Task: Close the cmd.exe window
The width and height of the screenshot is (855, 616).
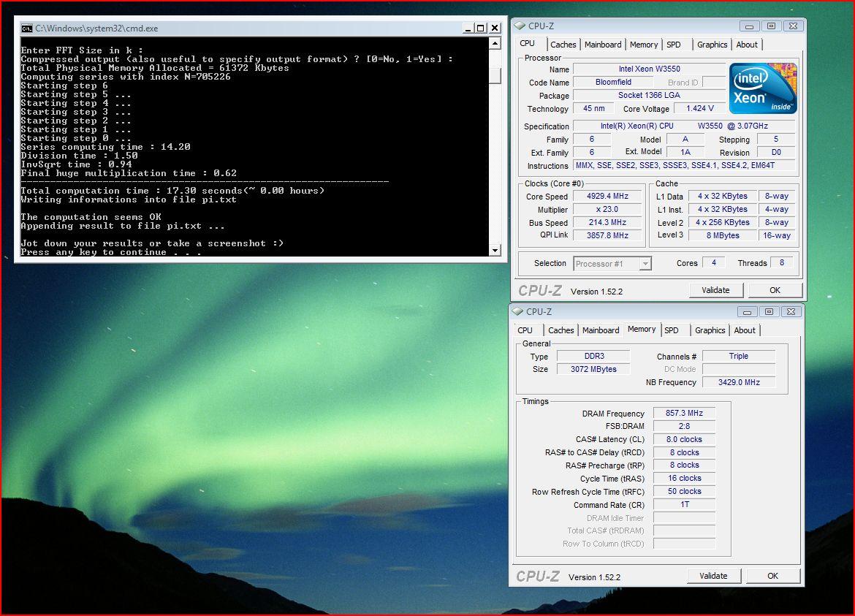Action: [495, 28]
